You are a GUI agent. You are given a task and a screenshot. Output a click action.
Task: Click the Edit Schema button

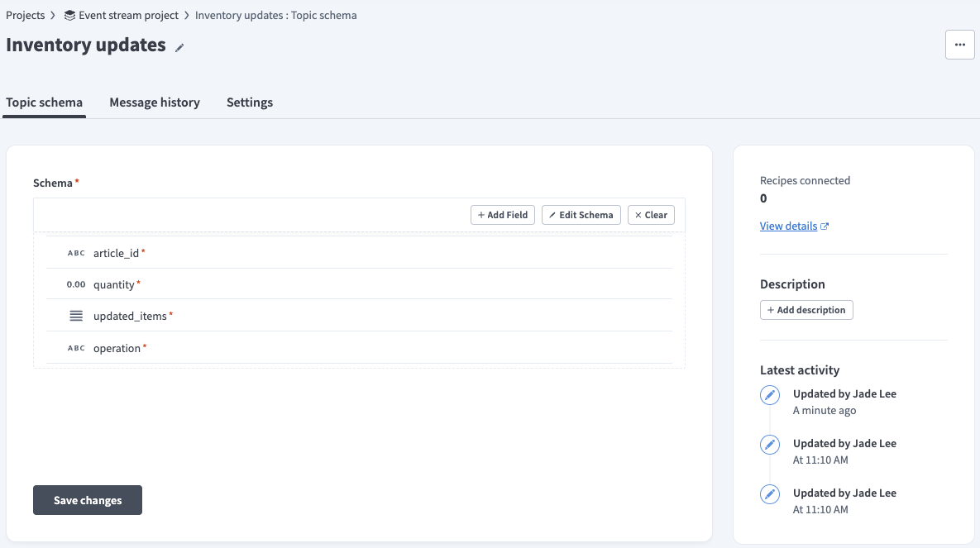click(581, 215)
